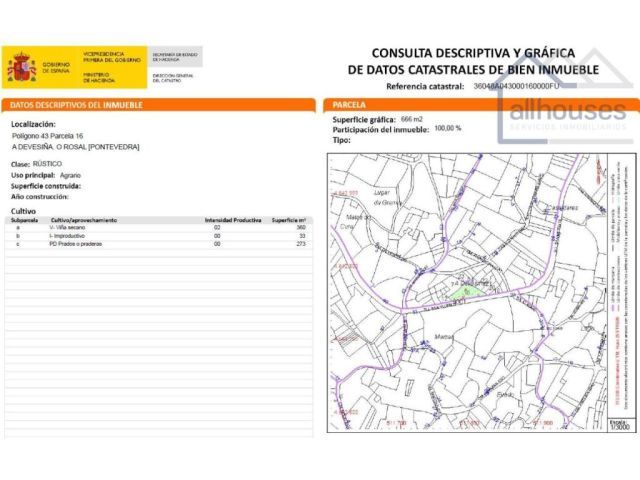Click the 'MINISTERIO DE HACIENDA' text in banner

(99, 78)
